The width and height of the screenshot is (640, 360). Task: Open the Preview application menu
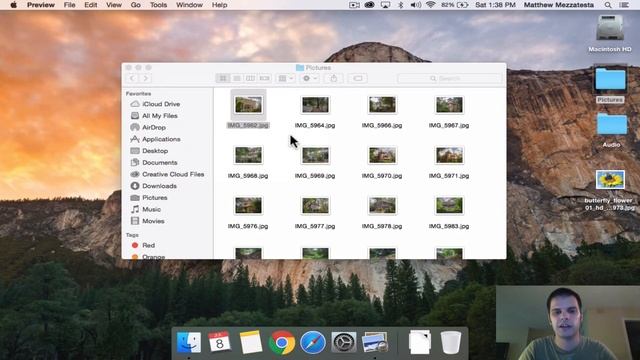point(41,5)
